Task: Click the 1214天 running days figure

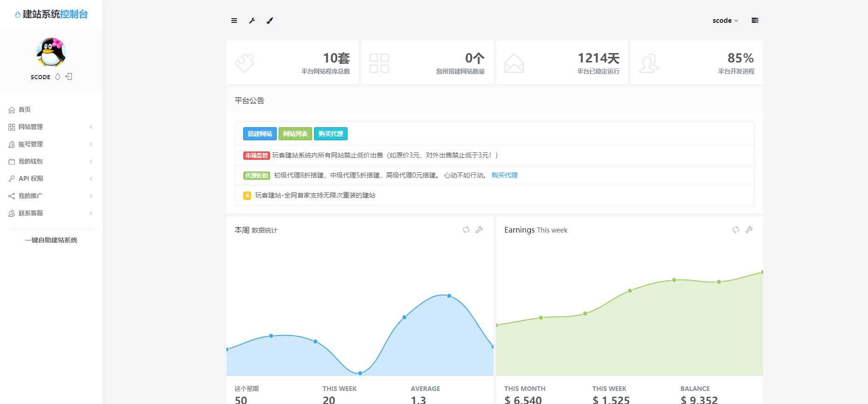Action: point(599,58)
